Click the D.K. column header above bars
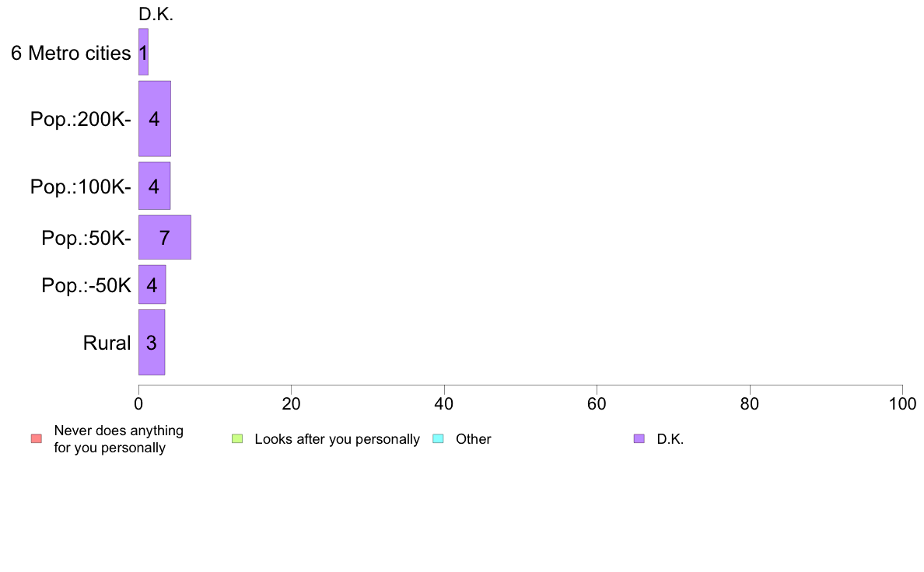Screen dimensions: 924x572 [156, 14]
